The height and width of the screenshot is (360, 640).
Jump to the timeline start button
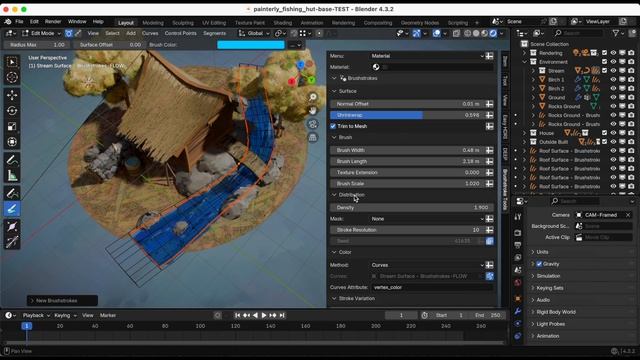[238, 316]
